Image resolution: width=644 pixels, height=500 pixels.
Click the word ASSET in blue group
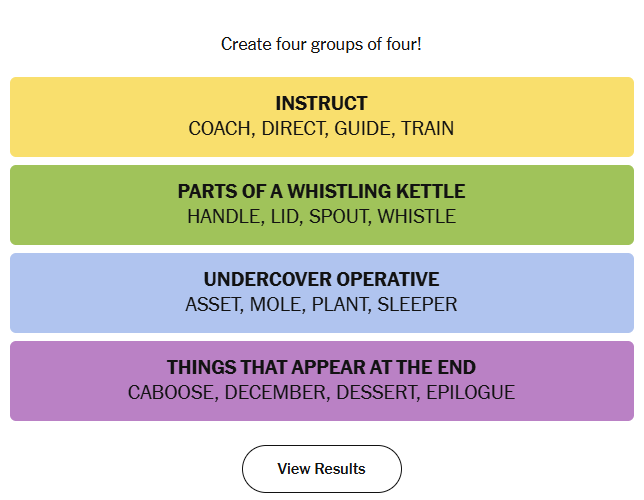[213, 304]
